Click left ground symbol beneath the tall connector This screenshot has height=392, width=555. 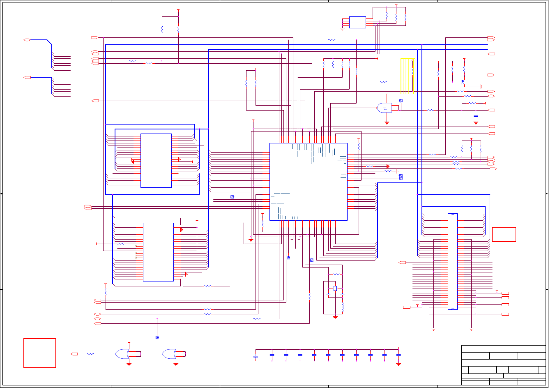pyautogui.click(x=433, y=329)
